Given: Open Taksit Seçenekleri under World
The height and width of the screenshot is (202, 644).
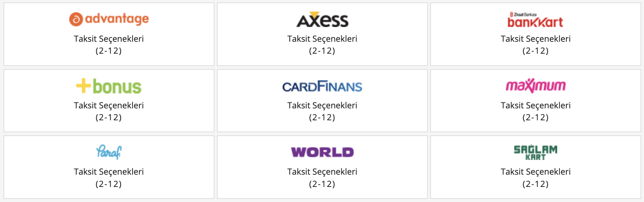Looking at the screenshot, I should click(x=322, y=172).
